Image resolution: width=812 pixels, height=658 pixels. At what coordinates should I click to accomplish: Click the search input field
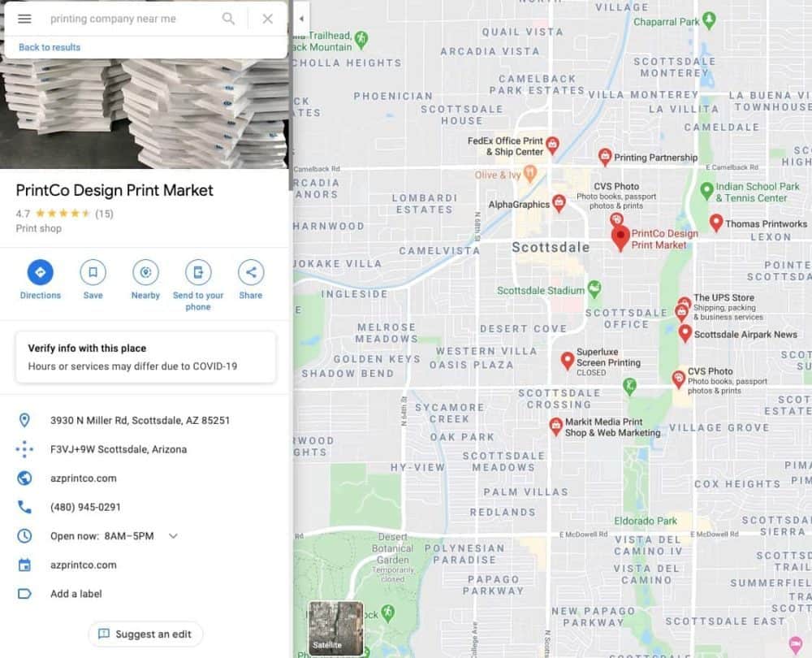(x=130, y=19)
